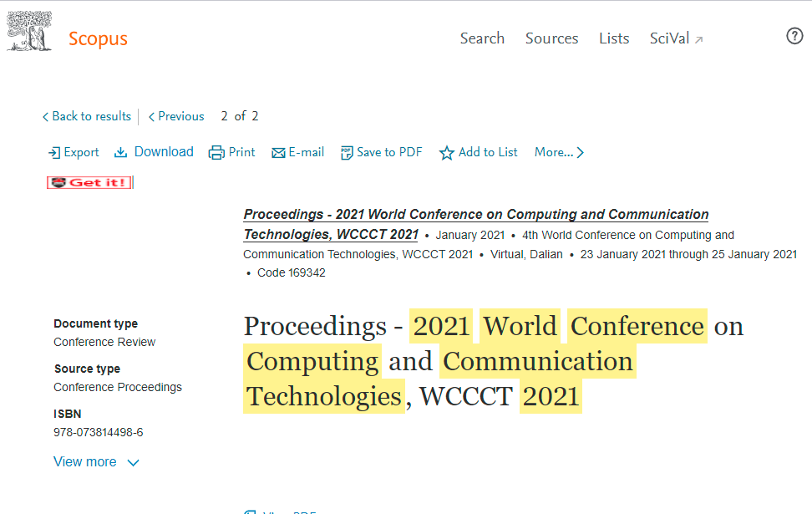Click the E-mail link text
This screenshot has height=514, width=812.
pyautogui.click(x=307, y=152)
